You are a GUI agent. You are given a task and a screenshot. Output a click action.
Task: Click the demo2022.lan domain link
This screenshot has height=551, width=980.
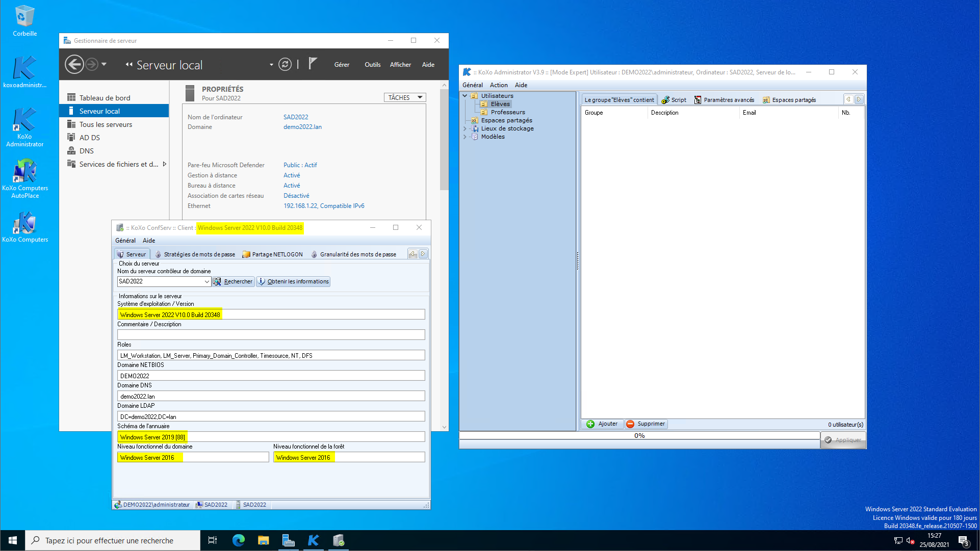[x=302, y=127]
